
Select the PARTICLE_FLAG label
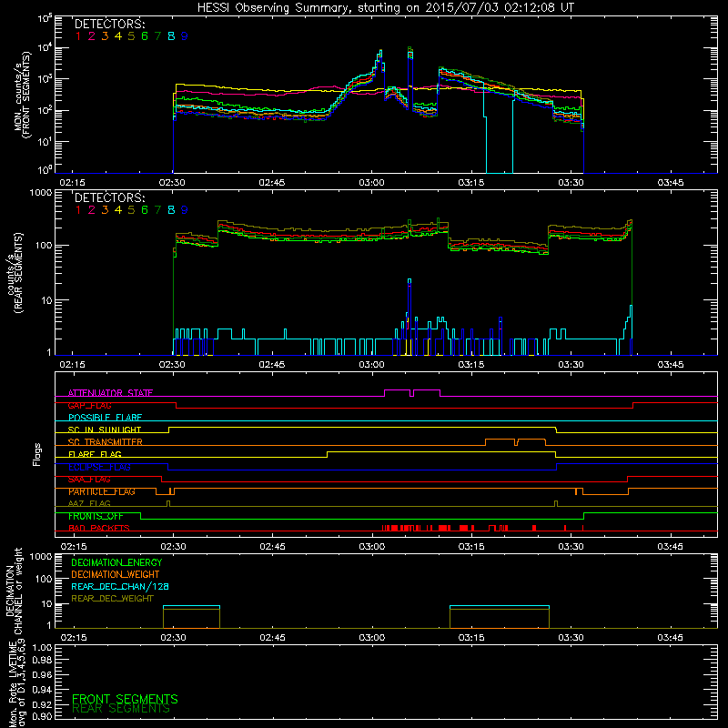point(102,491)
